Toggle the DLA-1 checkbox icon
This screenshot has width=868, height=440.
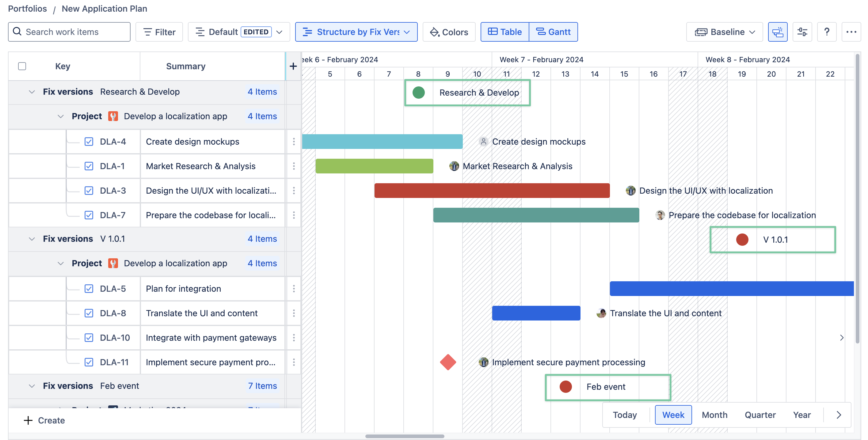tap(89, 166)
